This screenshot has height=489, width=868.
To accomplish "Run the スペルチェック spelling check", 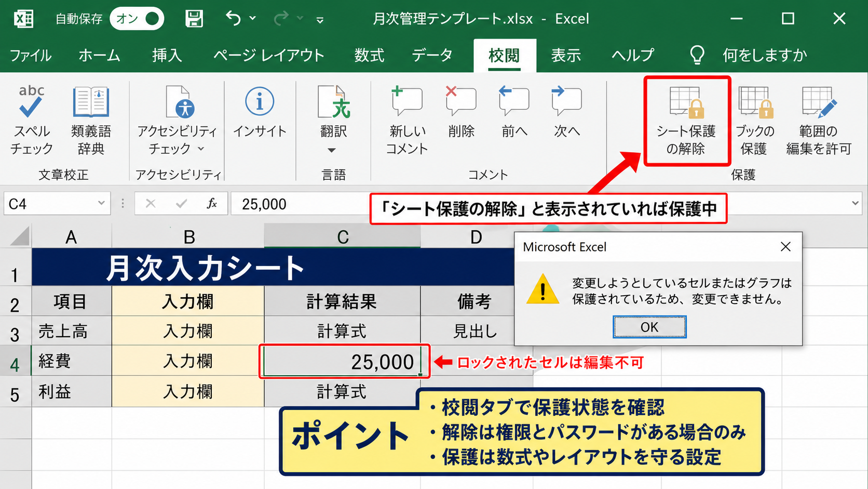I will coord(31,120).
